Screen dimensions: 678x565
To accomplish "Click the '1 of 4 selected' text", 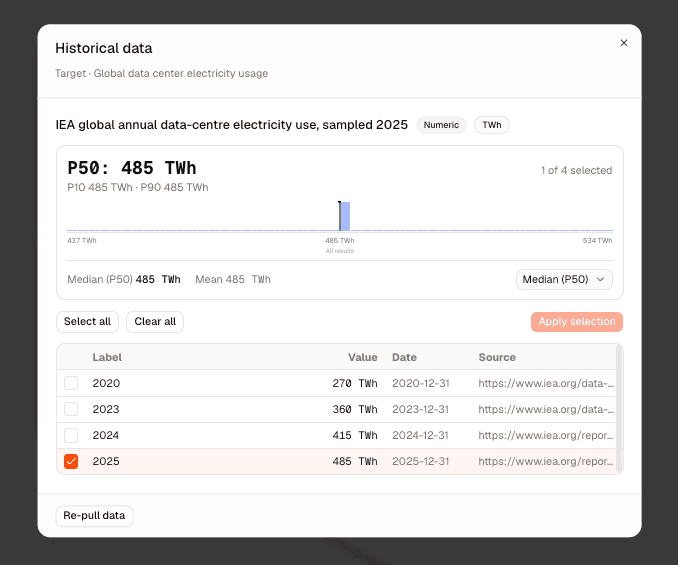I will coord(576,170).
